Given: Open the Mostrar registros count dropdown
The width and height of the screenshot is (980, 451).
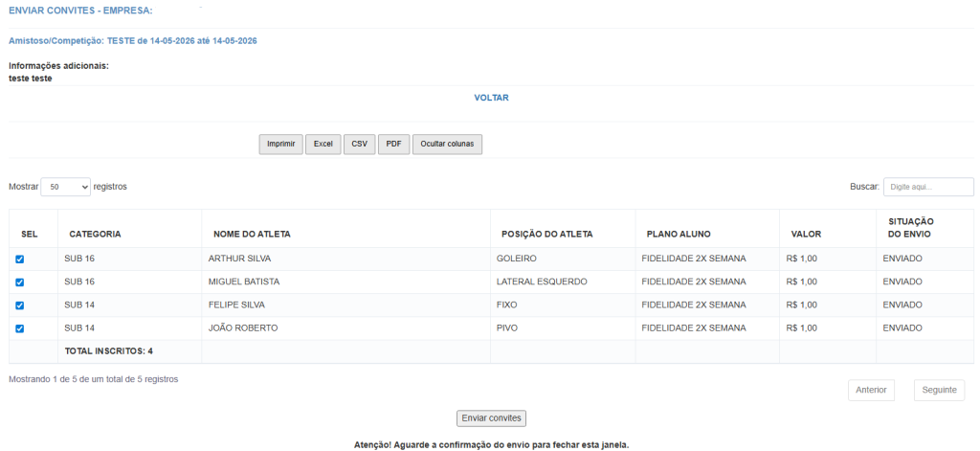Looking at the screenshot, I should 65,187.
